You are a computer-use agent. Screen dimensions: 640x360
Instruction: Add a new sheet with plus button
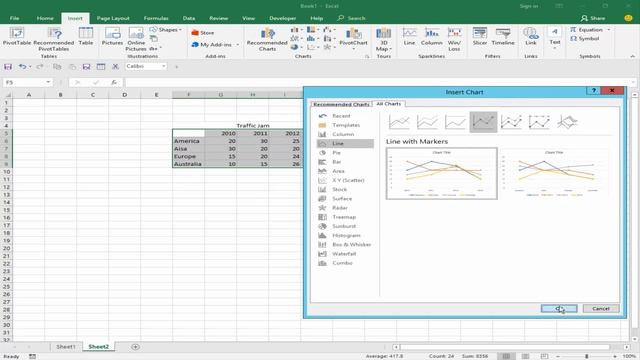point(135,347)
